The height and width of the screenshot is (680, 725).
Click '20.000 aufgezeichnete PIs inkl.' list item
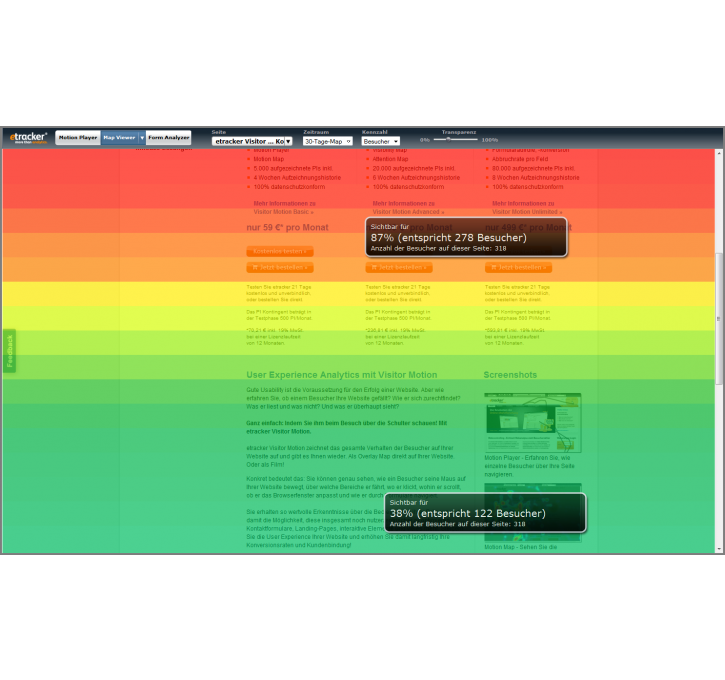(414, 169)
